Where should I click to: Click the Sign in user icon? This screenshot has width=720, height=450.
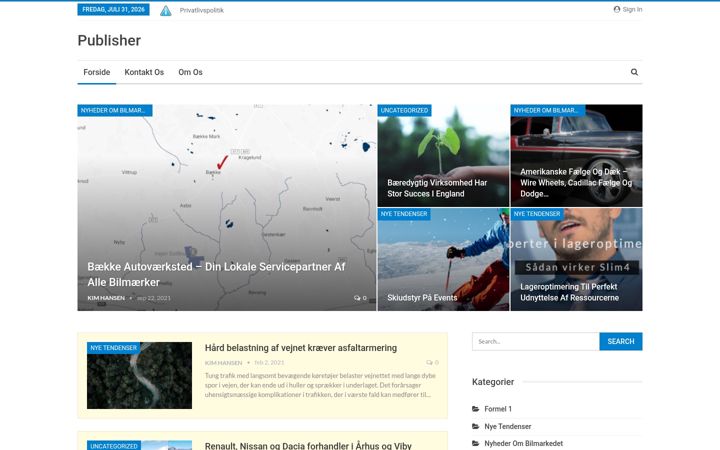click(617, 9)
